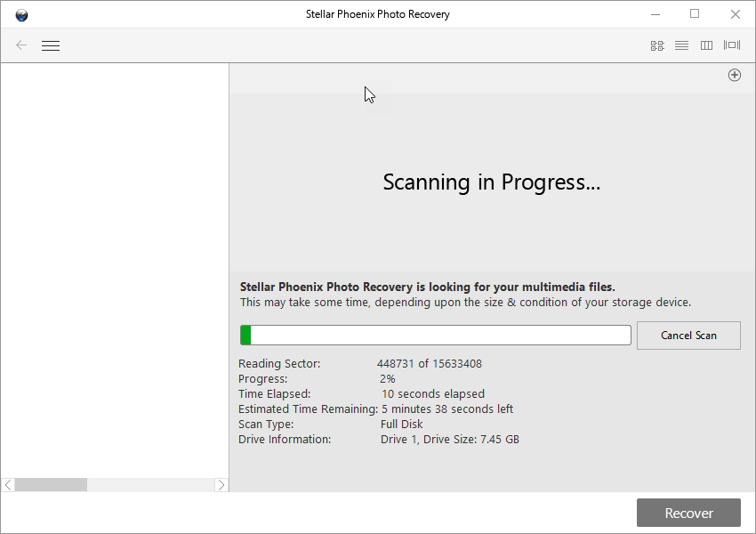This screenshot has width=756, height=534.
Task: Click 'This may take some time' message
Action: click(465, 303)
